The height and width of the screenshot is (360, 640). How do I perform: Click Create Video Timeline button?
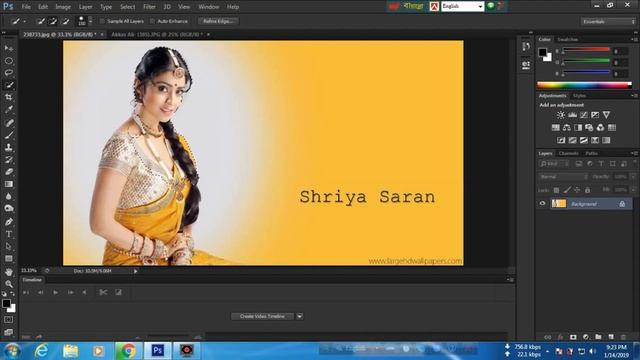(262, 316)
